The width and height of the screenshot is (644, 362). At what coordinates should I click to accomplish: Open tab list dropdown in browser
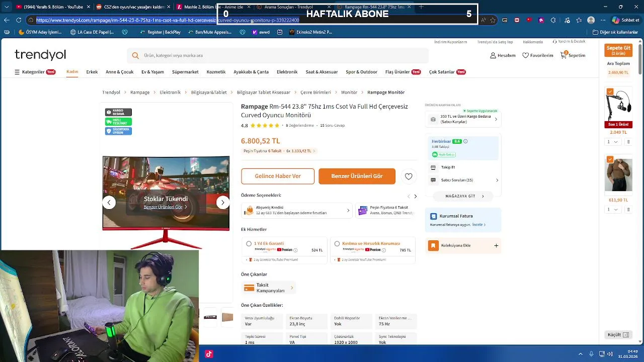[x=7, y=7]
